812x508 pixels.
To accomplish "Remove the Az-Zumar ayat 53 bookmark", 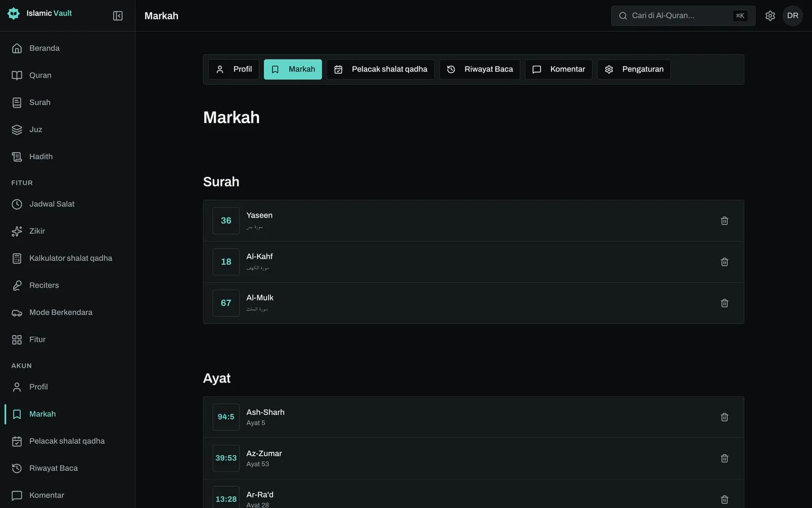I will click(724, 458).
